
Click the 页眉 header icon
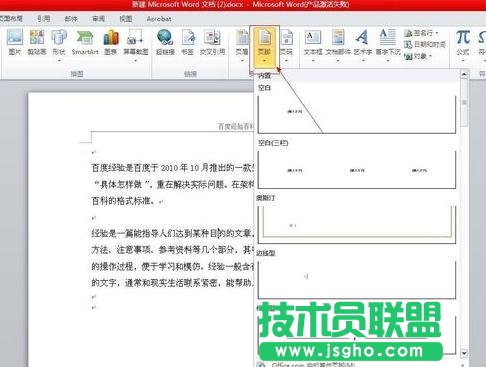click(x=242, y=42)
